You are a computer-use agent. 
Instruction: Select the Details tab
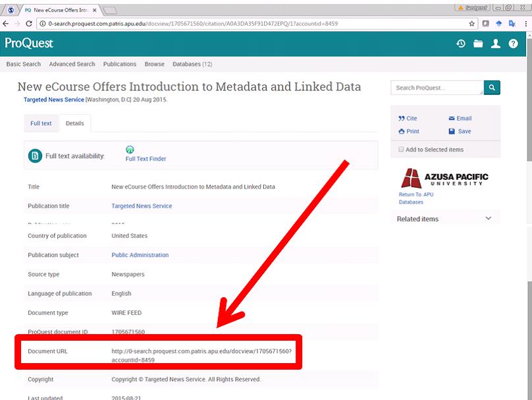point(74,123)
